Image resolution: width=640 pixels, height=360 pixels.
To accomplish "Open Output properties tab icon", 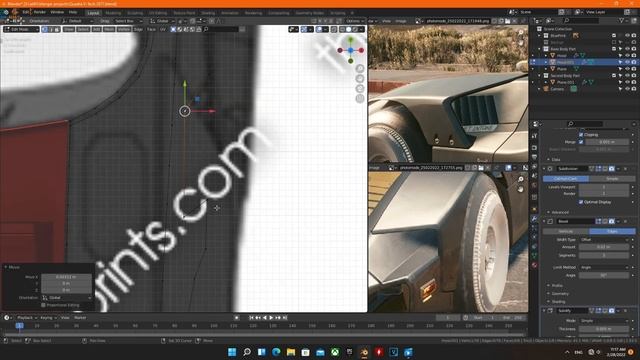I will [534, 158].
